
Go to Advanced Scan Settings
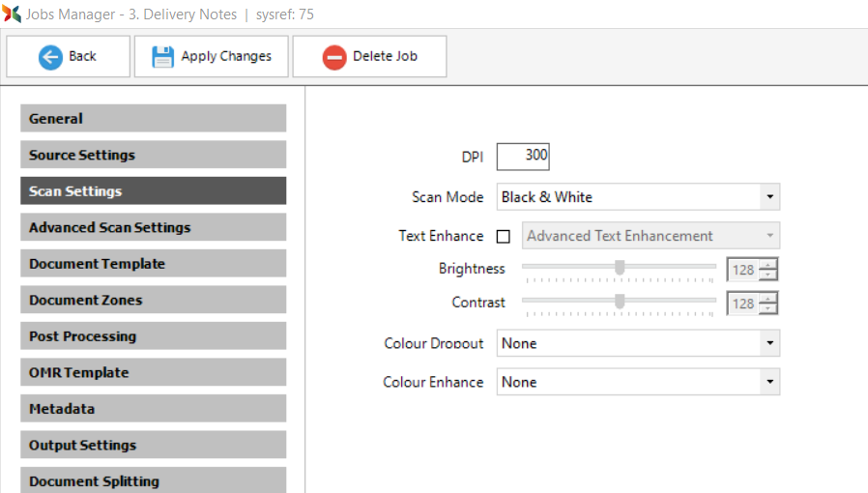(154, 227)
